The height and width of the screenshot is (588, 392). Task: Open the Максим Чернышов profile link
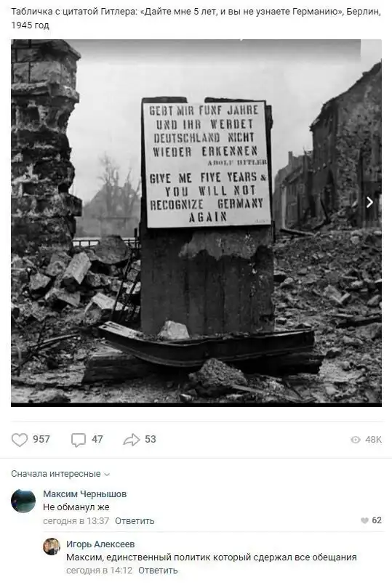(85, 494)
